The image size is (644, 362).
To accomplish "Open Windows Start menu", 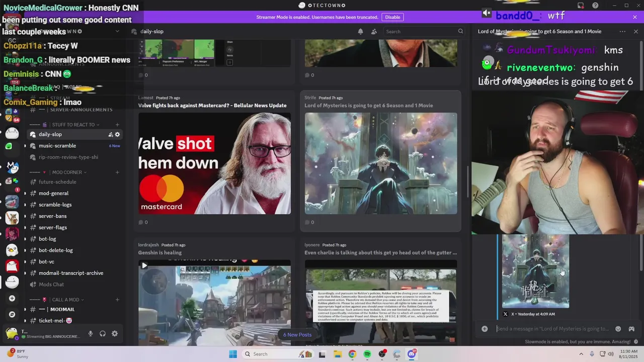I will click(233, 354).
